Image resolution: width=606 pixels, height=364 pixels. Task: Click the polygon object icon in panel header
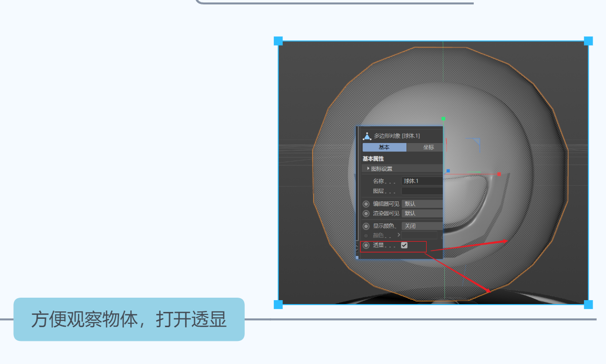(367, 136)
